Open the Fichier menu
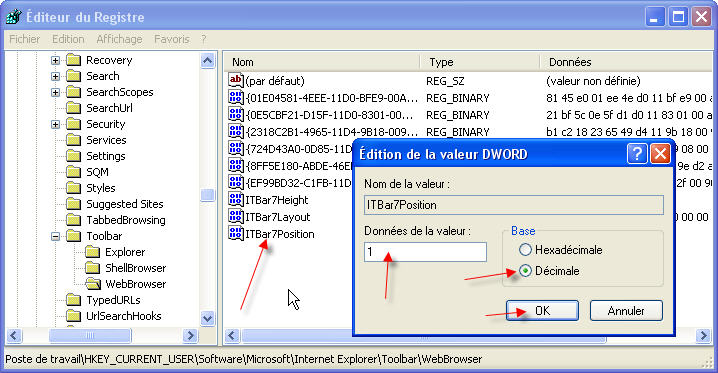 [25, 39]
